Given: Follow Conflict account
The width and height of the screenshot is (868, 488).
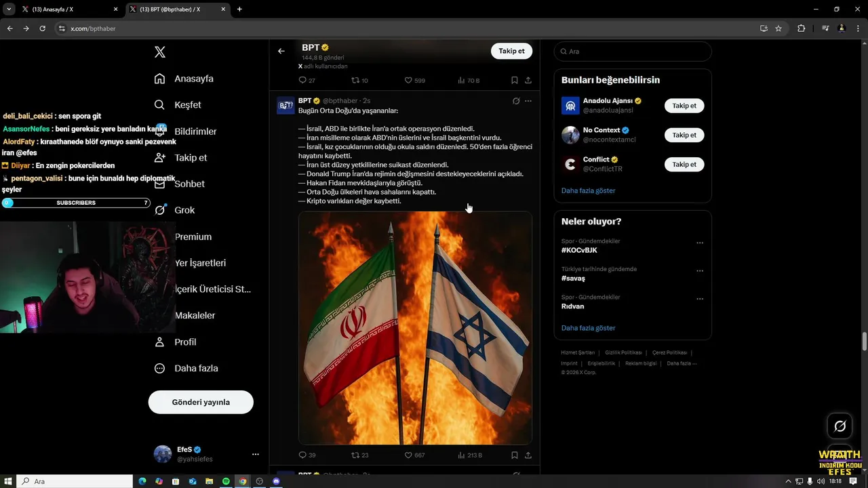Looking at the screenshot, I should (684, 164).
